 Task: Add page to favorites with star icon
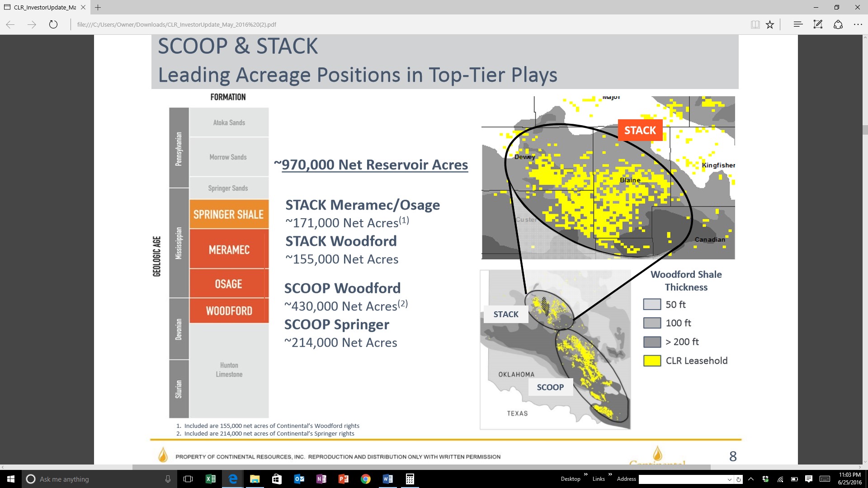coord(770,24)
